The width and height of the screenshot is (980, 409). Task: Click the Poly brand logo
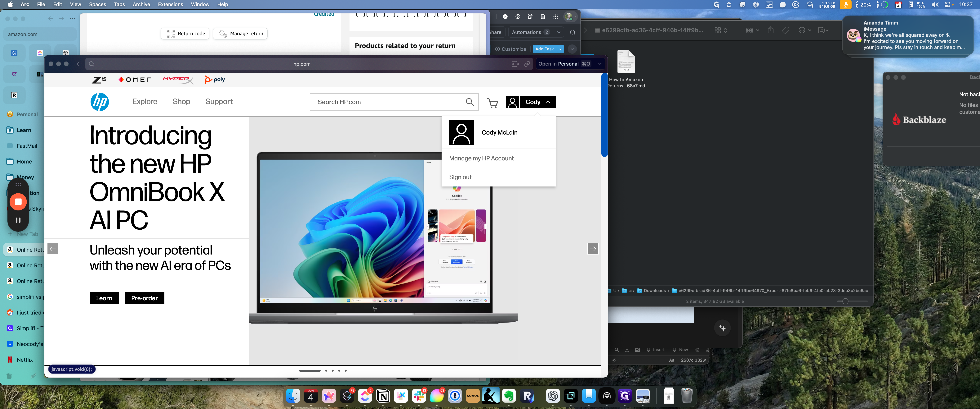coord(215,80)
